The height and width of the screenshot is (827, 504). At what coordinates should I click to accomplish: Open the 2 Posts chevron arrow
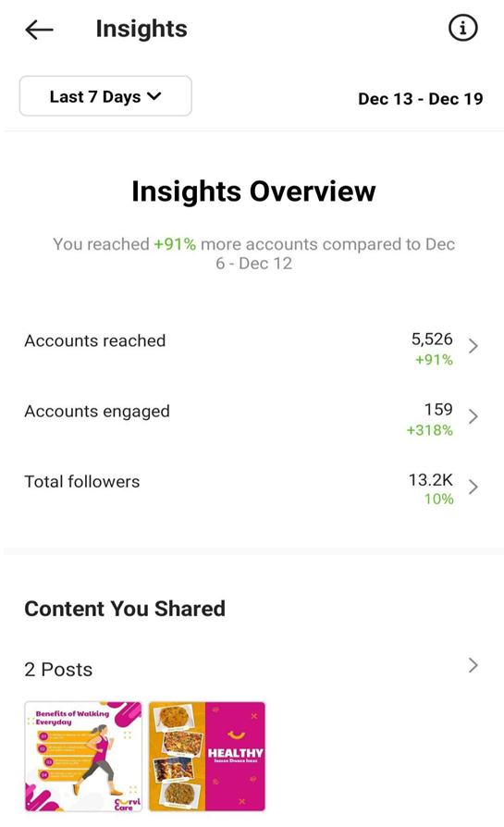click(x=473, y=665)
